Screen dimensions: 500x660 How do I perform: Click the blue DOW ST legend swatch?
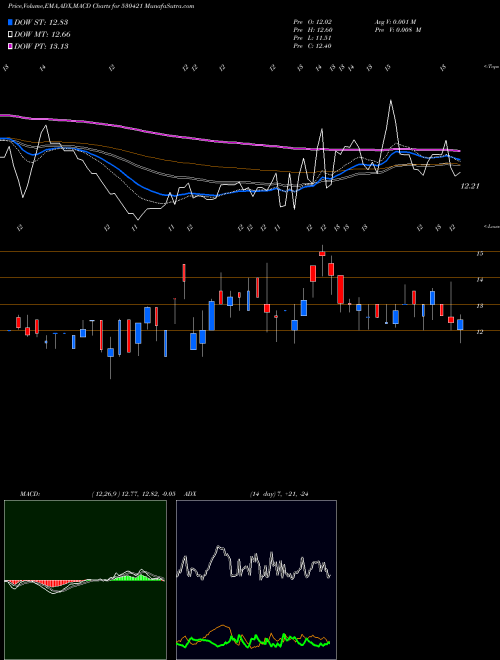pos(10,22)
